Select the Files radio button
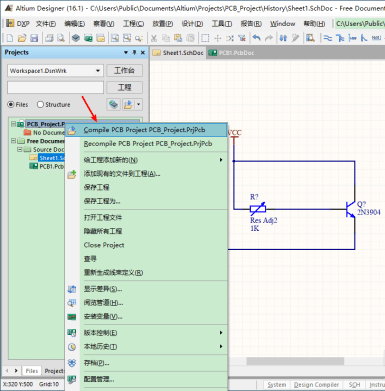This screenshot has width=385, height=391. pos(11,105)
